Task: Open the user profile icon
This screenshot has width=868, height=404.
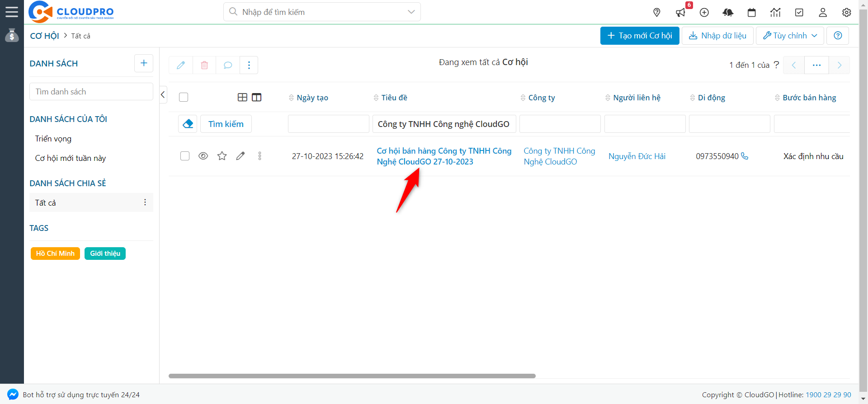Action: click(823, 12)
